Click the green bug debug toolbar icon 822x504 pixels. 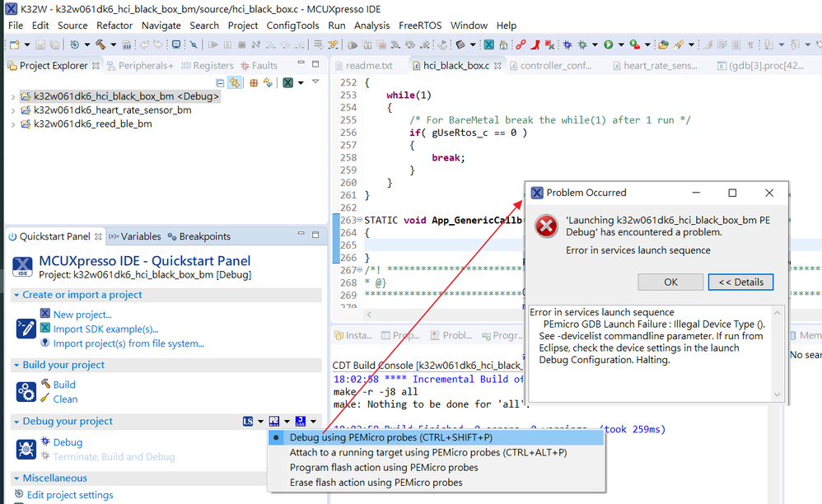[x=581, y=45]
